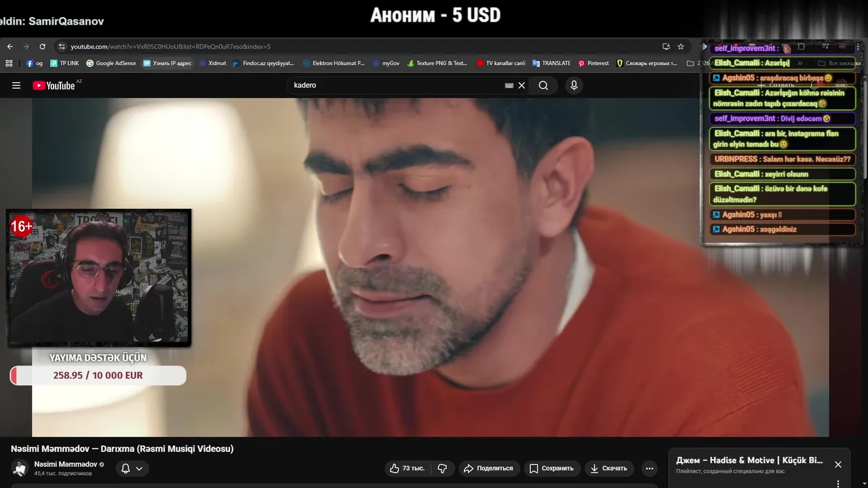Viewport: 868px width, 488px height.
Task: Open Nəsimi Məmmədov channel avatar
Action: (20, 468)
